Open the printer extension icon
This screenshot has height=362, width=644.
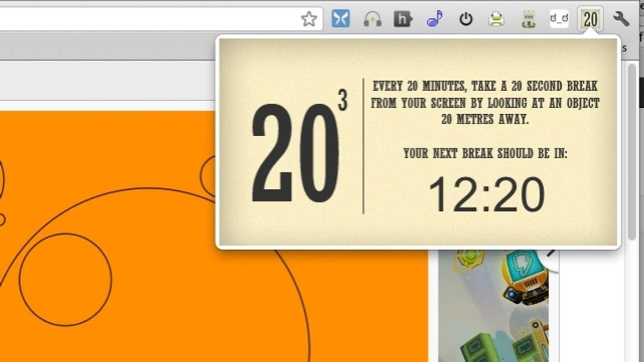pos(496,20)
